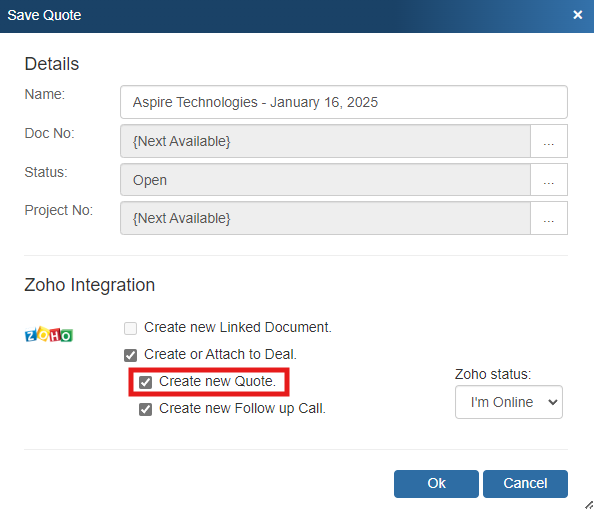Open the Status ellipsis picker
This screenshot has width=594, height=510.
point(549,180)
